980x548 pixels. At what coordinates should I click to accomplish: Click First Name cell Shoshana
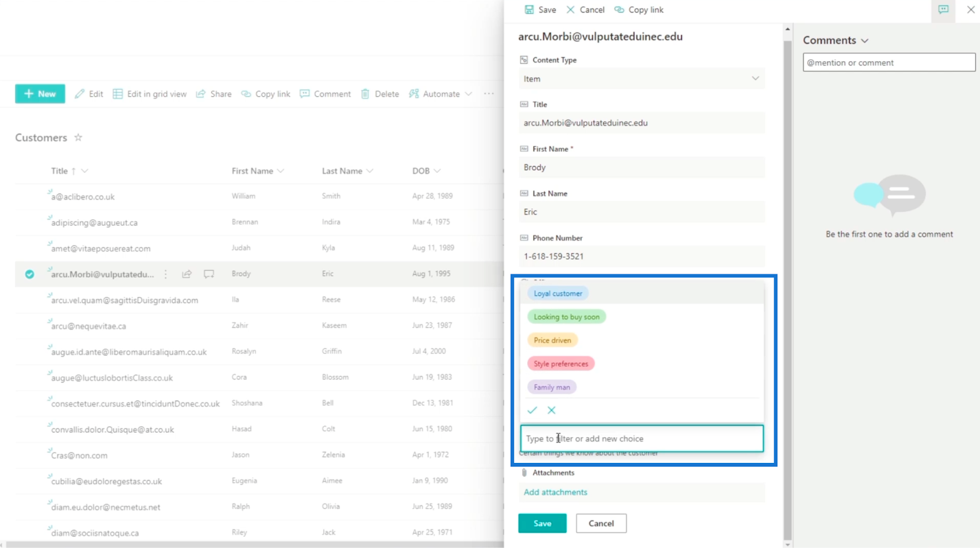click(x=247, y=403)
